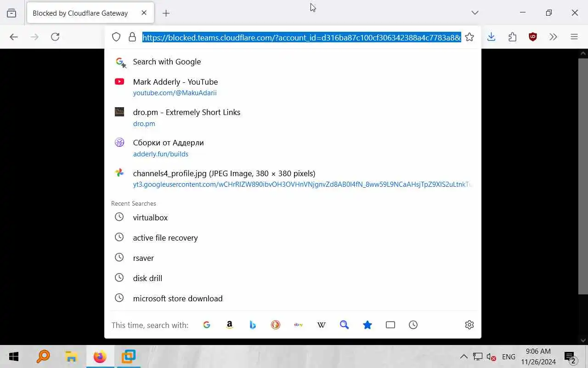Bookmark this page with star icon
Screen dimensions: 588x368
coord(469,37)
